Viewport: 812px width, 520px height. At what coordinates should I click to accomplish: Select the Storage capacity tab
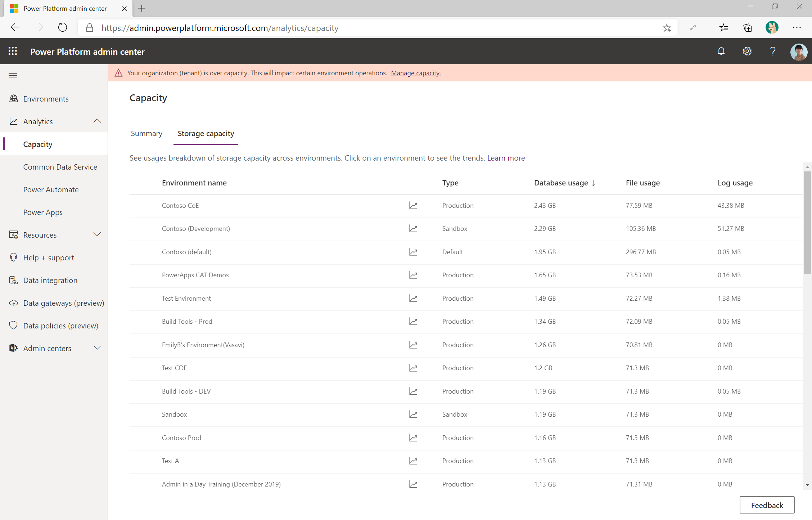(206, 133)
